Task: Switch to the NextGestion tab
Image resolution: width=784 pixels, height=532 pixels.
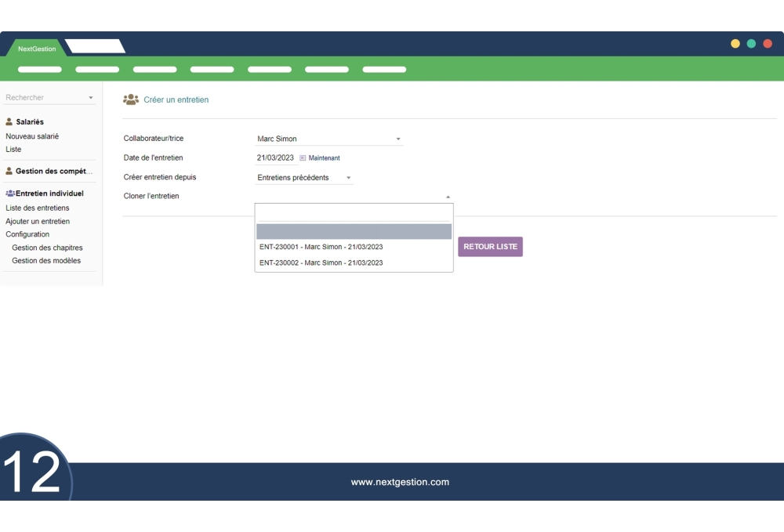Action: point(37,49)
